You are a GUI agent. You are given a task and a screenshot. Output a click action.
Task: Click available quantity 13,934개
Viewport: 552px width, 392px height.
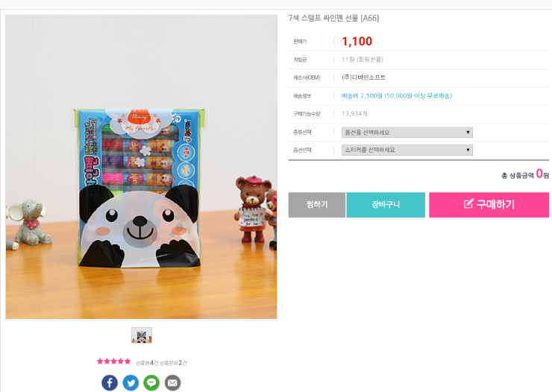(354, 113)
